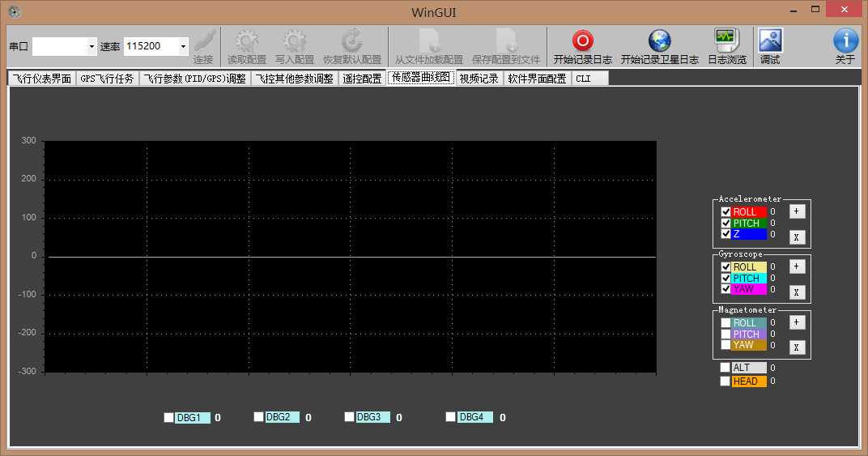868x456 pixels.
Task: Uncheck Gyroscope YAW checkbox
Action: click(x=725, y=288)
